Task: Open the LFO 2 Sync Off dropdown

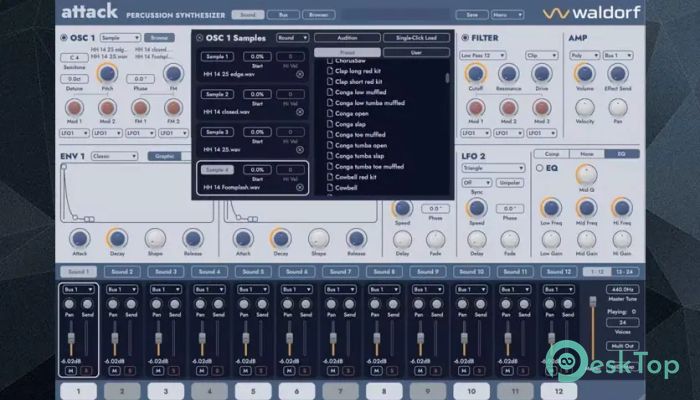Action: tap(477, 183)
